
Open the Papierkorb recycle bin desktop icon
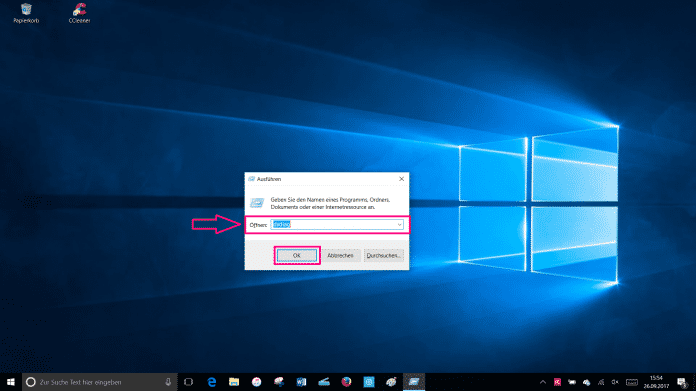[x=26, y=13]
